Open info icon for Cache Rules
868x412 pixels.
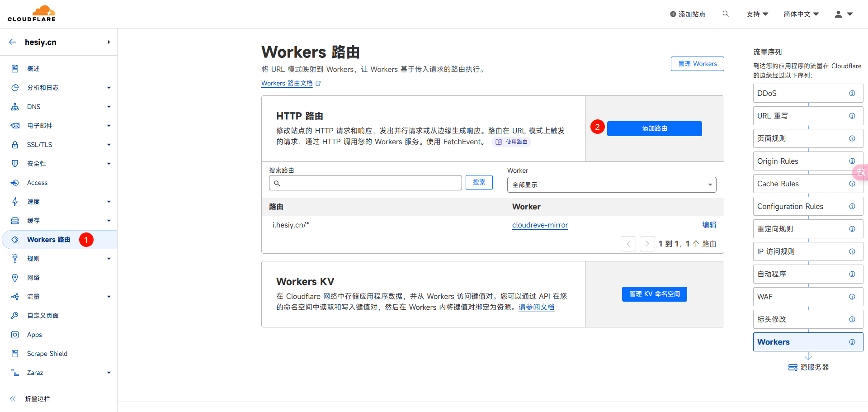click(x=852, y=184)
